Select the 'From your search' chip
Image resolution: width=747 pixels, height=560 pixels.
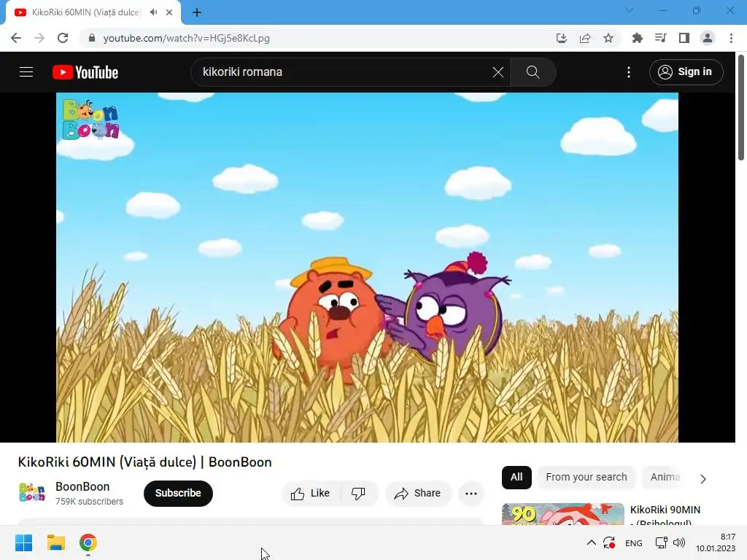[587, 477]
